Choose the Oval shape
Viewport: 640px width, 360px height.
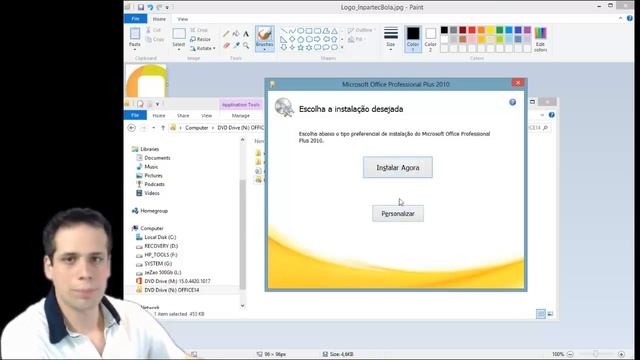[x=301, y=31]
